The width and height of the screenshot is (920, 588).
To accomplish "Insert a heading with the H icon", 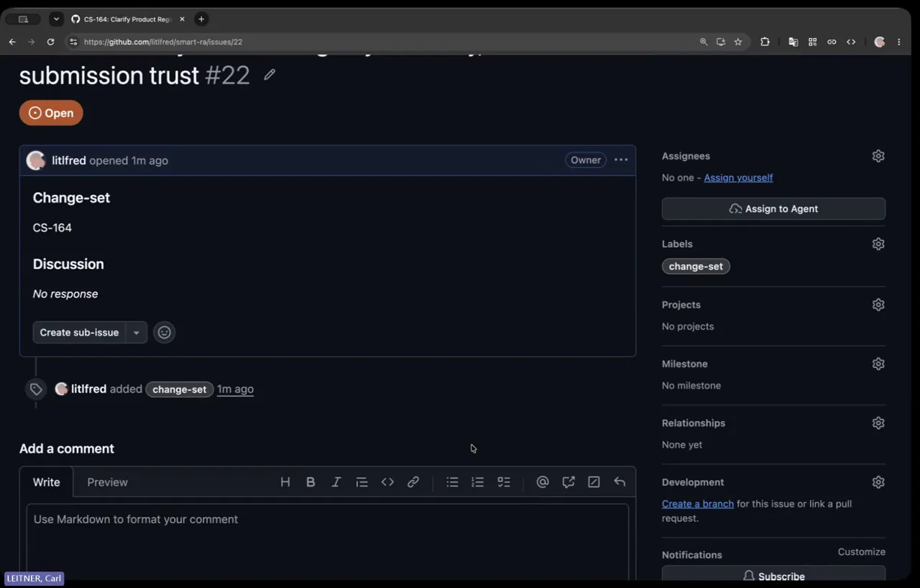I will [x=285, y=482].
